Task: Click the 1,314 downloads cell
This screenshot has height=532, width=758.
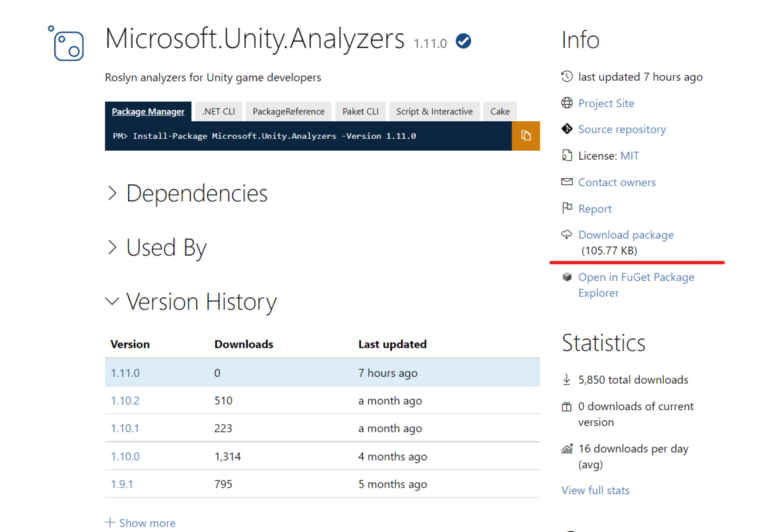Action: [x=227, y=456]
